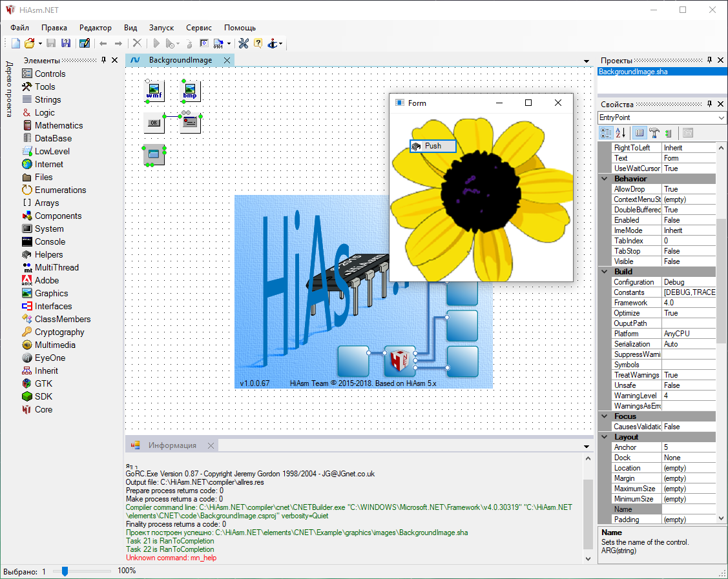This screenshot has width=728, height=579.
Task: Open settings with the wrench toolbar icon
Action: click(244, 43)
